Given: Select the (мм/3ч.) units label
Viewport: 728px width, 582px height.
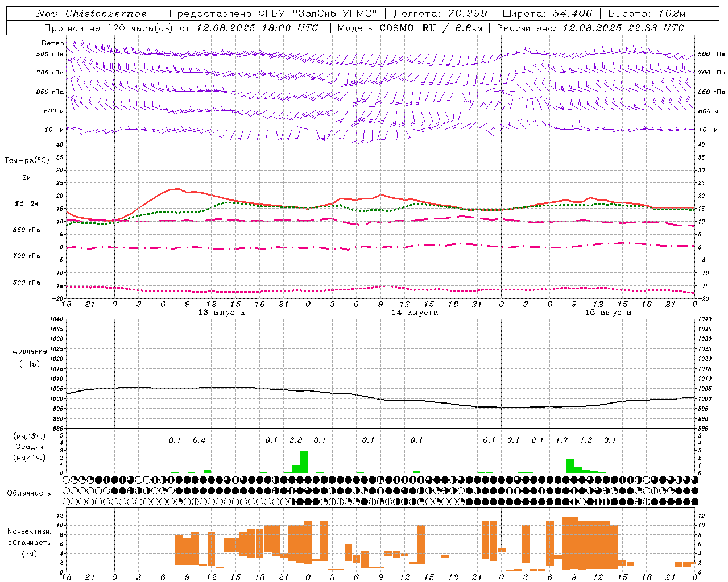Looking at the screenshot, I should pos(30,436).
